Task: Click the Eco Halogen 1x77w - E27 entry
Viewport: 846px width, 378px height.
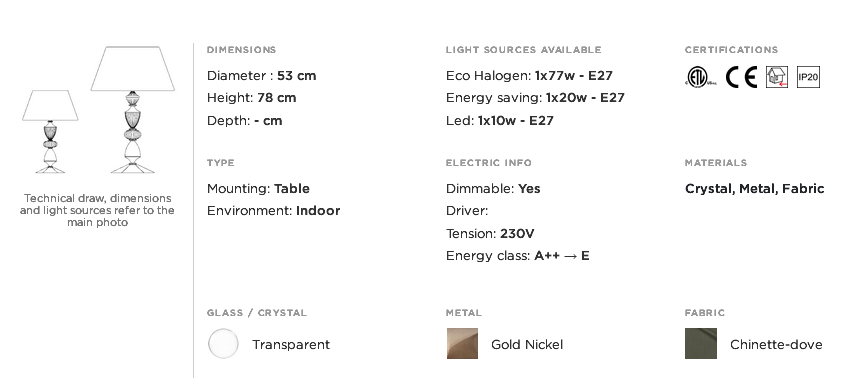Action: tap(529, 76)
